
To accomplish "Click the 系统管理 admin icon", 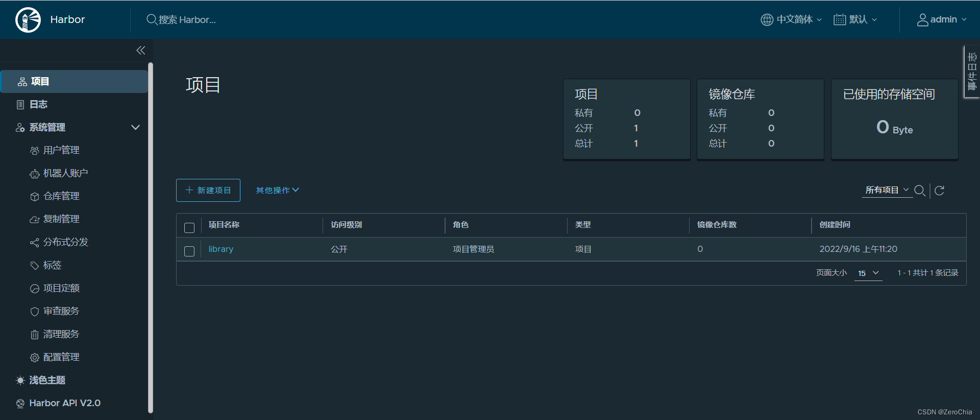I will pos(20,128).
